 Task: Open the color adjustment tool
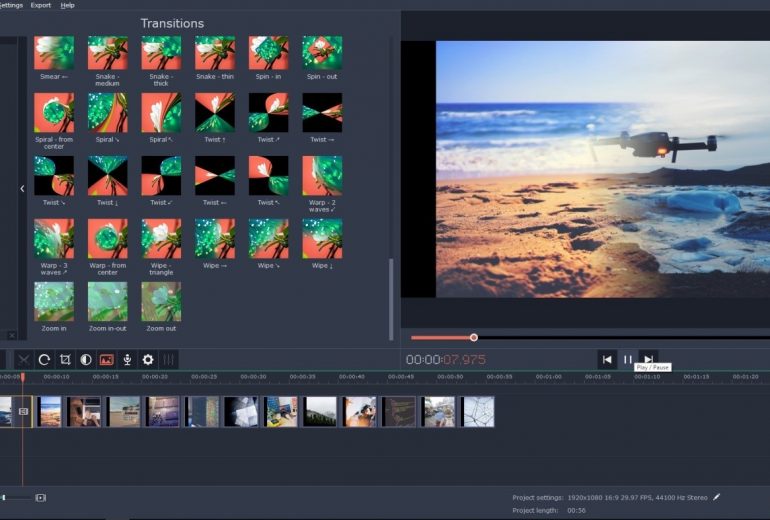86,360
